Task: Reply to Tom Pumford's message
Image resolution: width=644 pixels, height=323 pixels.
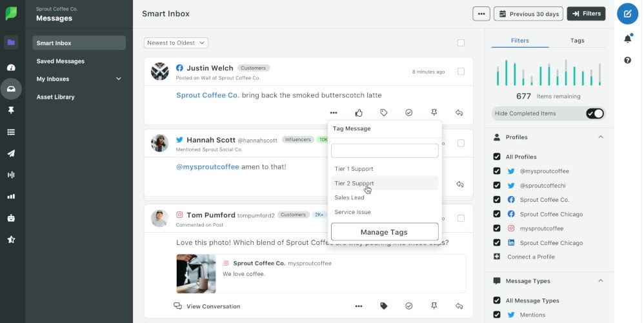Action: pyautogui.click(x=459, y=306)
